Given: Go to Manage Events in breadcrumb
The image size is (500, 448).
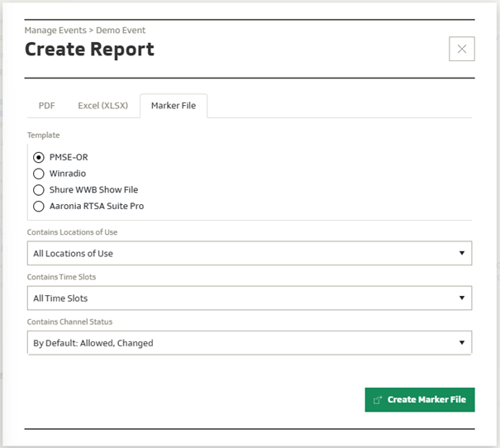Looking at the screenshot, I should pos(55,31).
